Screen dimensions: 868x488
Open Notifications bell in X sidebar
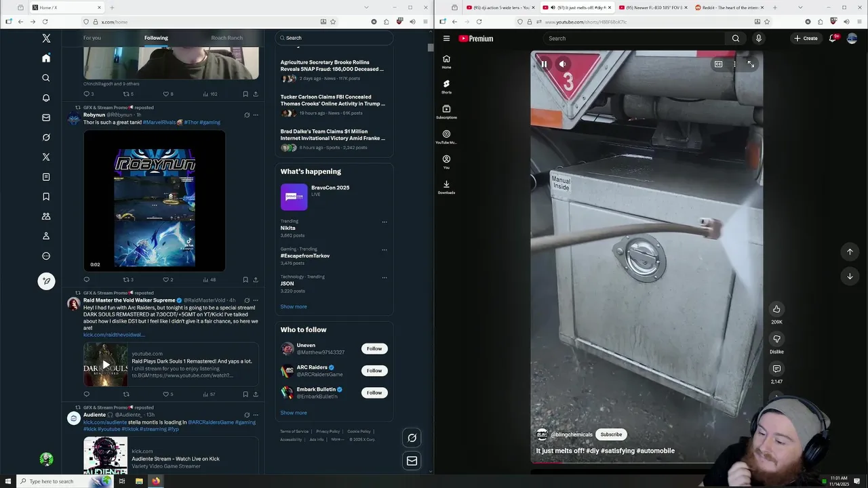[46, 98]
